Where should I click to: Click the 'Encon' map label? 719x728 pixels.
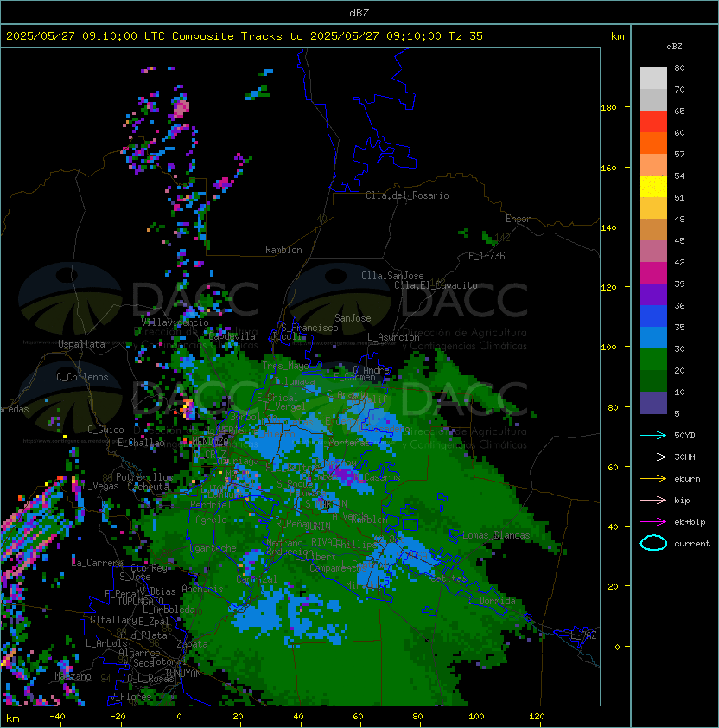point(519,219)
